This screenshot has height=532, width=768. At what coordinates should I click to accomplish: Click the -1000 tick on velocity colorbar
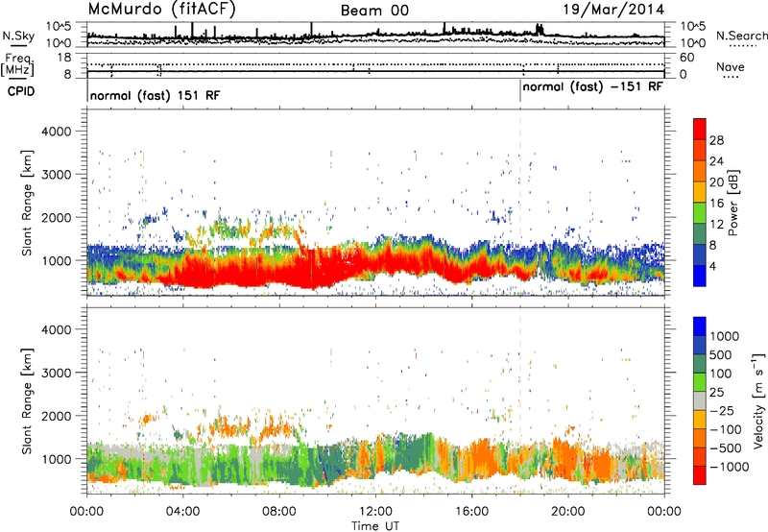[x=729, y=467]
